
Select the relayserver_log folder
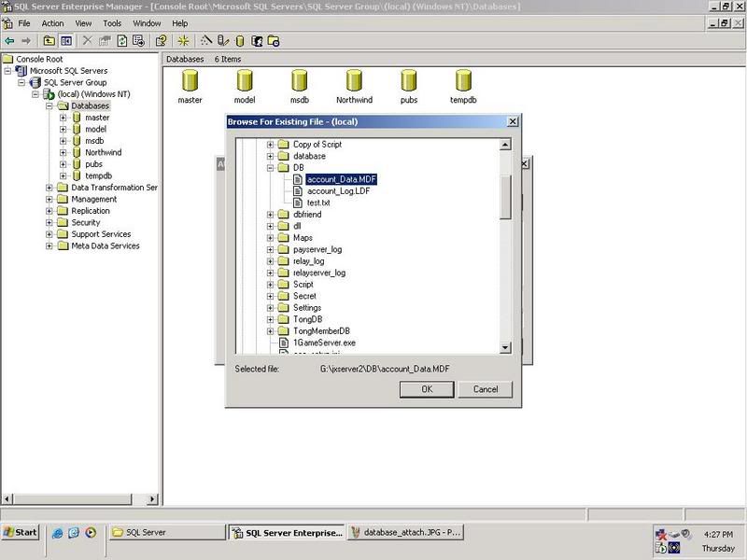point(319,273)
